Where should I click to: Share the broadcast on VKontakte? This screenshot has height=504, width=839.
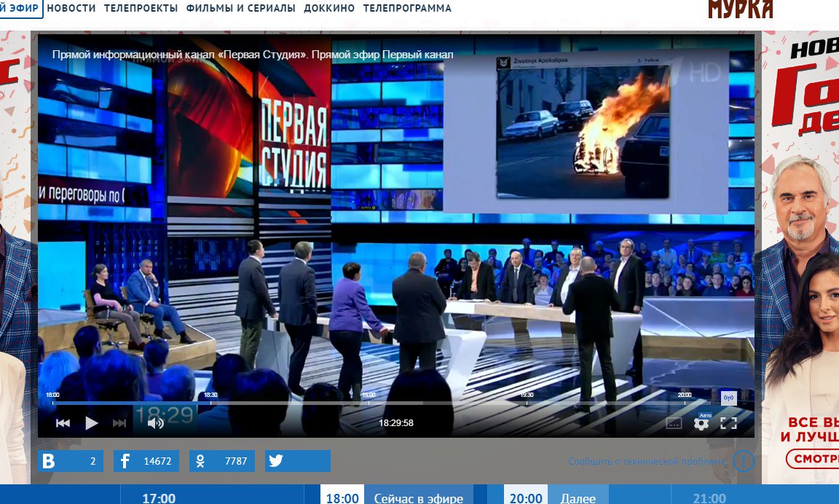[71, 461]
